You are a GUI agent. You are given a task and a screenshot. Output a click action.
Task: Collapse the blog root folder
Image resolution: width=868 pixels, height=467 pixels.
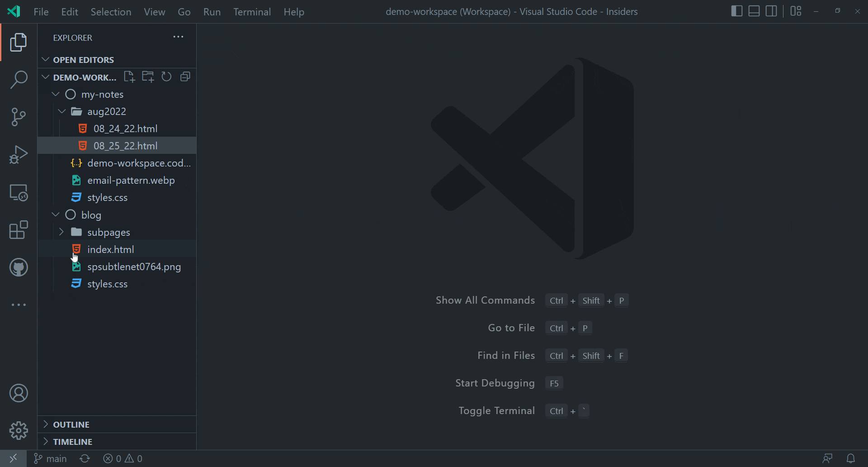click(56, 215)
